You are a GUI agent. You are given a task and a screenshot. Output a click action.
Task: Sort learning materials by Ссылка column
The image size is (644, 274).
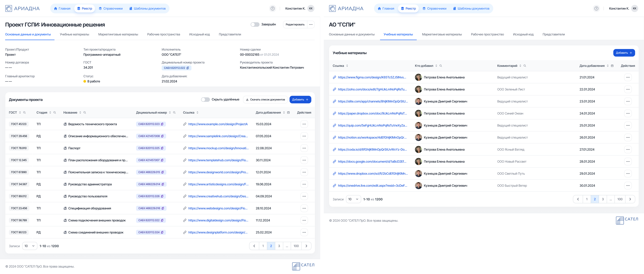347,66
